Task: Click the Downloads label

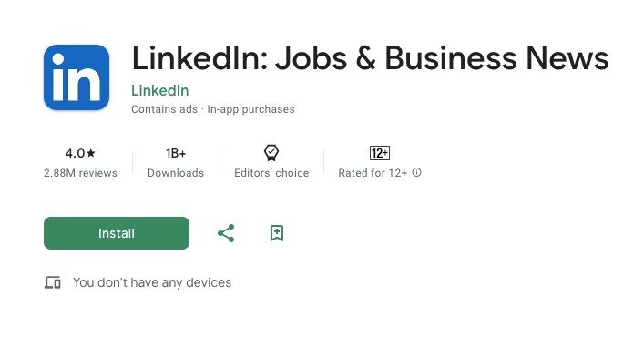Action: (176, 173)
